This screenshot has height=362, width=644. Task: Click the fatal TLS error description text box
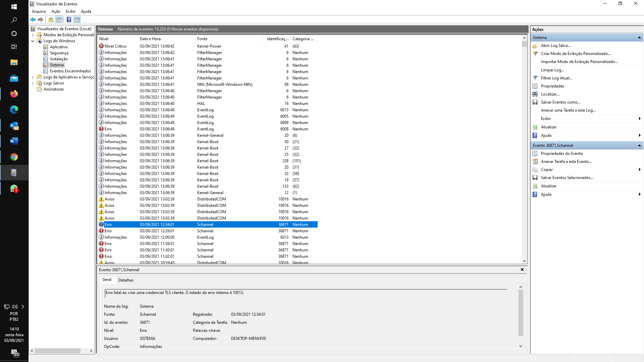[x=306, y=294]
